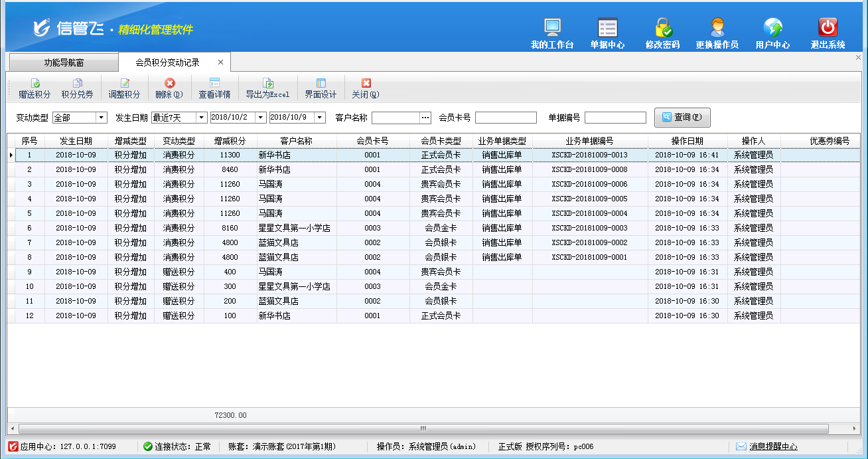Expand the start date 2018/10/2 picker
This screenshot has height=459, width=868.
coord(260,118)
